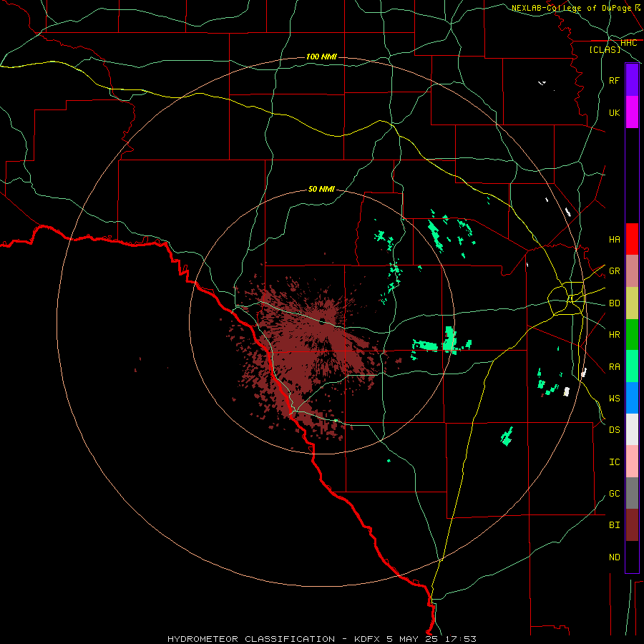Click the 'BI' legend label

tap(614, 525)
